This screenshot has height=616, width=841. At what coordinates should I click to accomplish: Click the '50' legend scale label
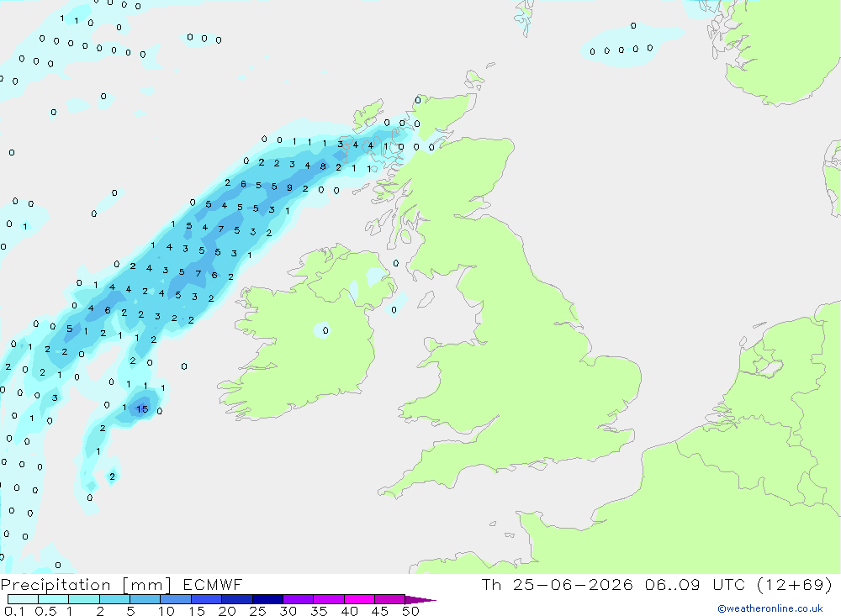tap(410, 611)
